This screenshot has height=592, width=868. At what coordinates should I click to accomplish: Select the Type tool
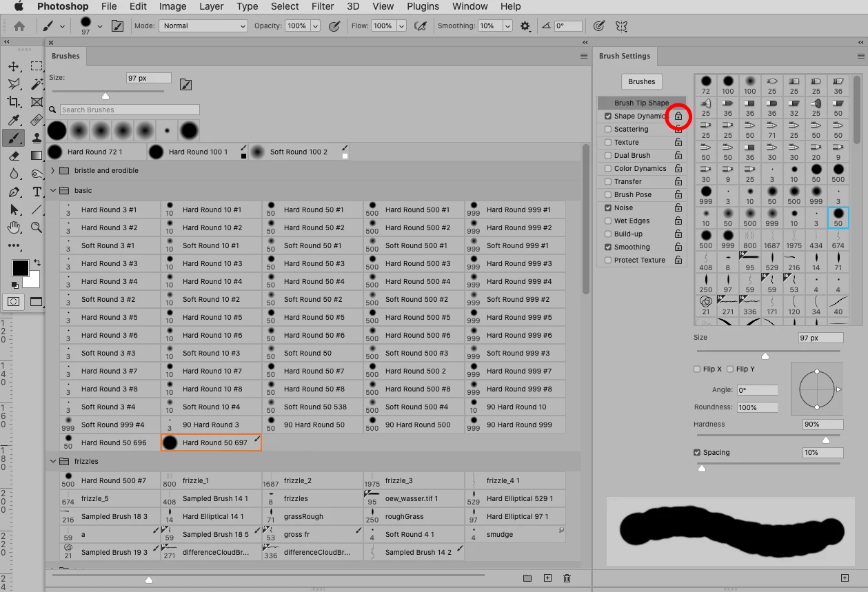[x=36, y=192]
